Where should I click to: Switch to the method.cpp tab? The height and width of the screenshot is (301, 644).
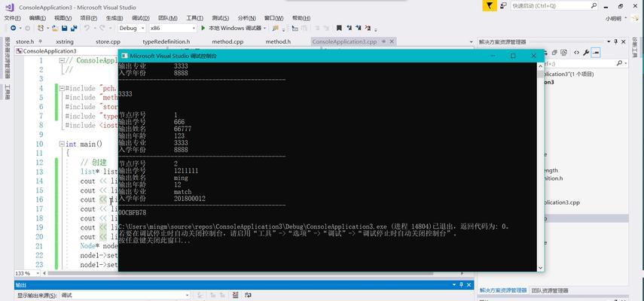pos(227,42)
